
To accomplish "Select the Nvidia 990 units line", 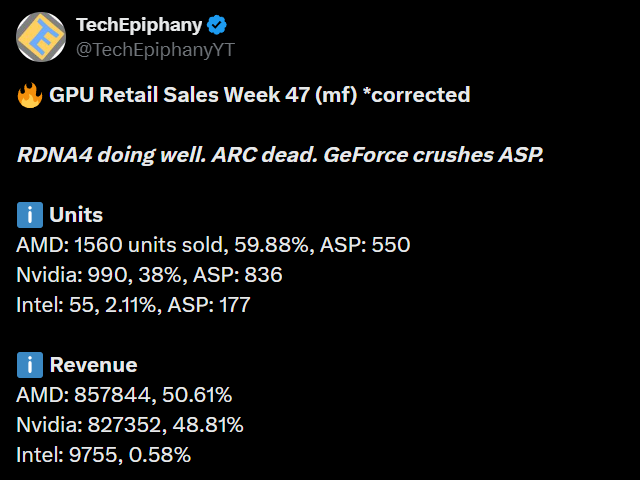I will tap(149, 275).
